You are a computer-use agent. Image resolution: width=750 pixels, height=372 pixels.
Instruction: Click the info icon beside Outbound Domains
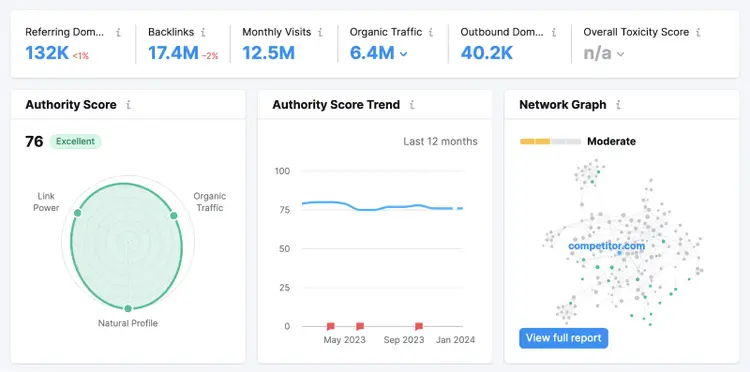[554, 33]
